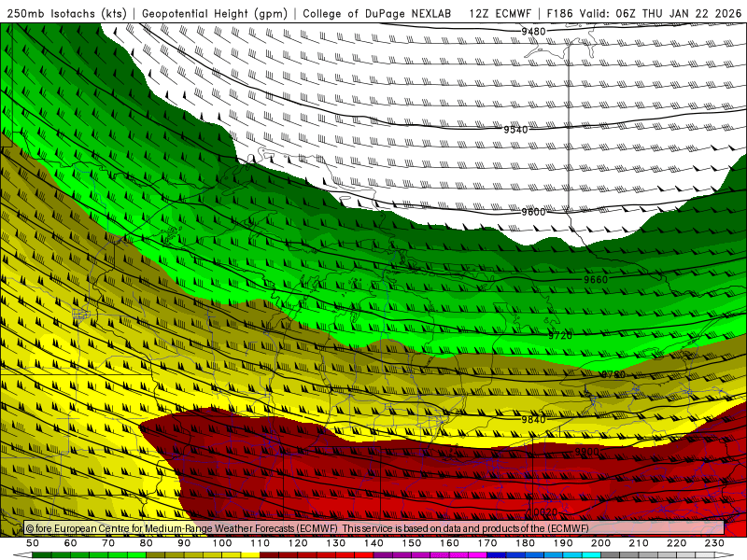Viewport: 747px width, 560px height.
Task: Click the 160 knots legend value
Action: pyautogui.click(x=449, y=543)
